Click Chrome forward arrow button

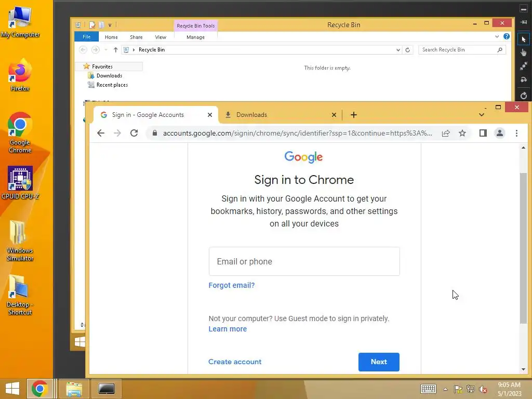click(x=117, y=133)
